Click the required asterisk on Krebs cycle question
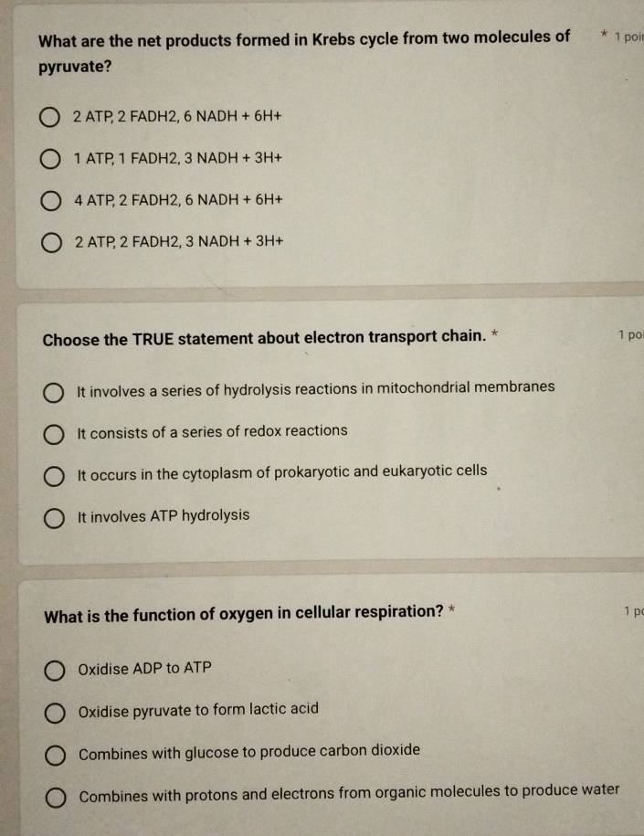This screenshot has width=644, height=836. [604, 36]
